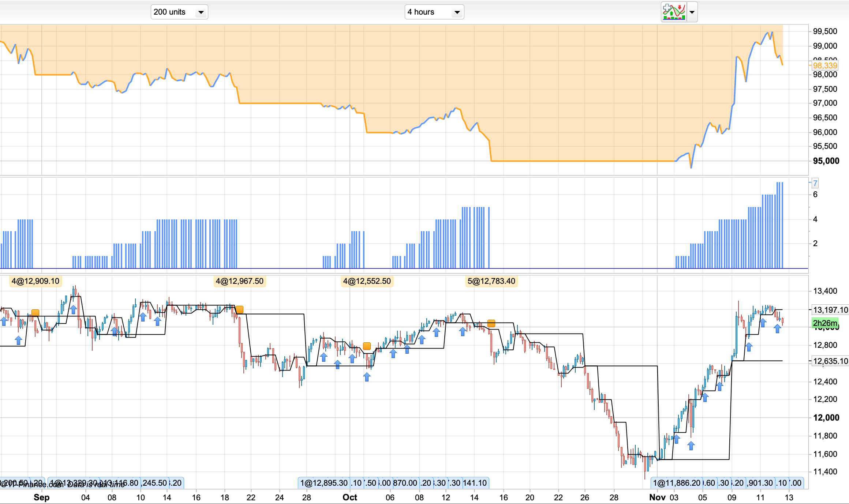Click the blue 7 positions value tag
The width and height of the screenshot is (849, 504).
pyautogui.click(x=815, y=183)
